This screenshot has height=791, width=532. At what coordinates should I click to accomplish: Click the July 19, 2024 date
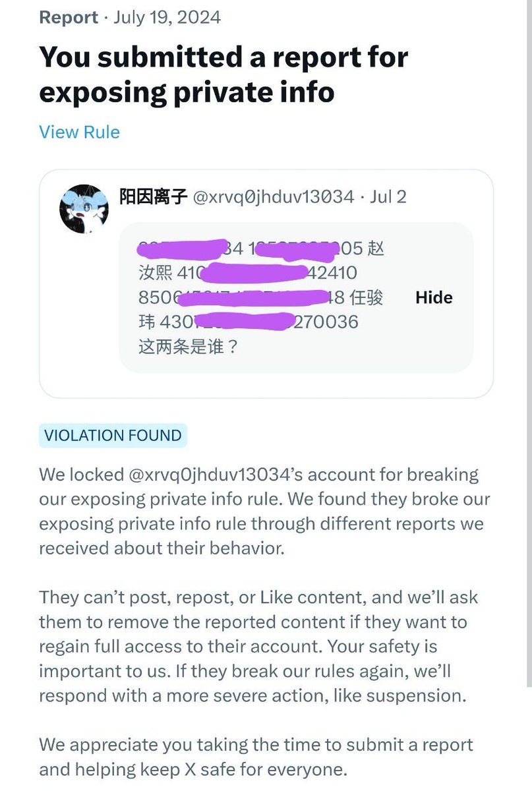click(x=167, y=16)
